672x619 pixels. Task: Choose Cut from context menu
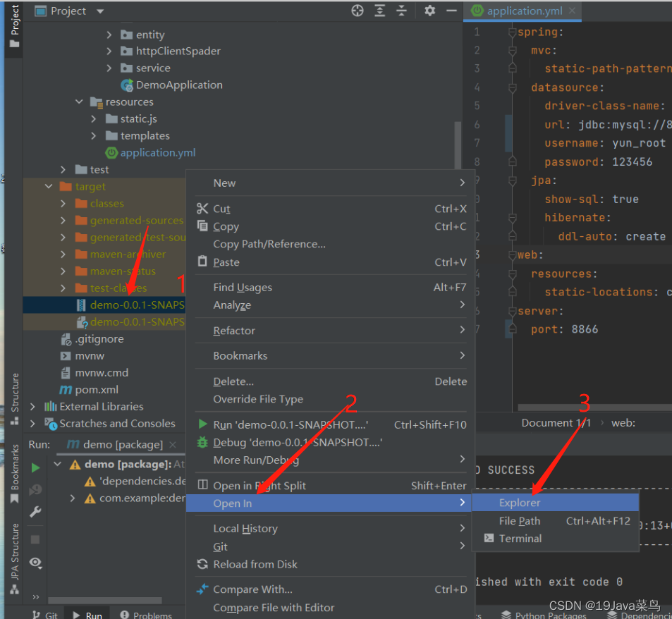pyautogui.click(x=331, y=209)
